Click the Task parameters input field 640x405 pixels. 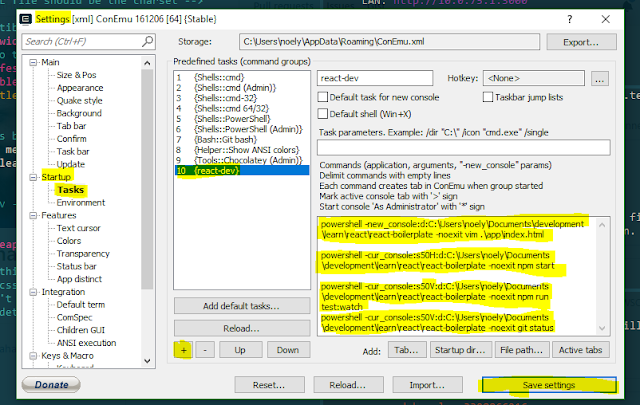[x=464, y=147]
